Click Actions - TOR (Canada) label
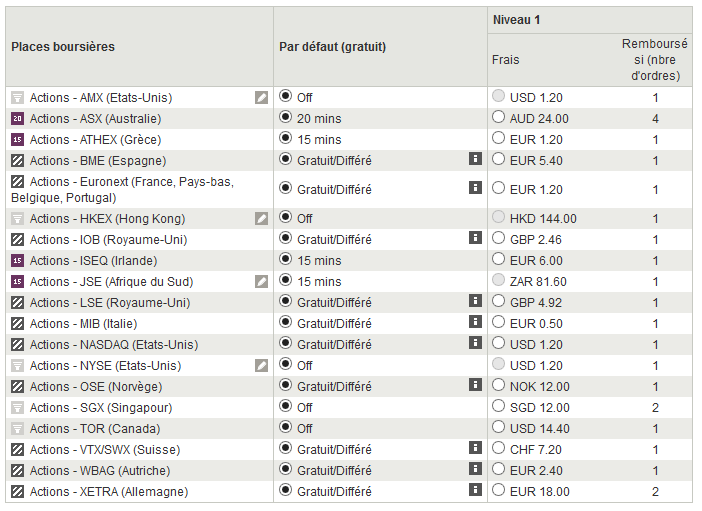 click(x=94, y=429)
